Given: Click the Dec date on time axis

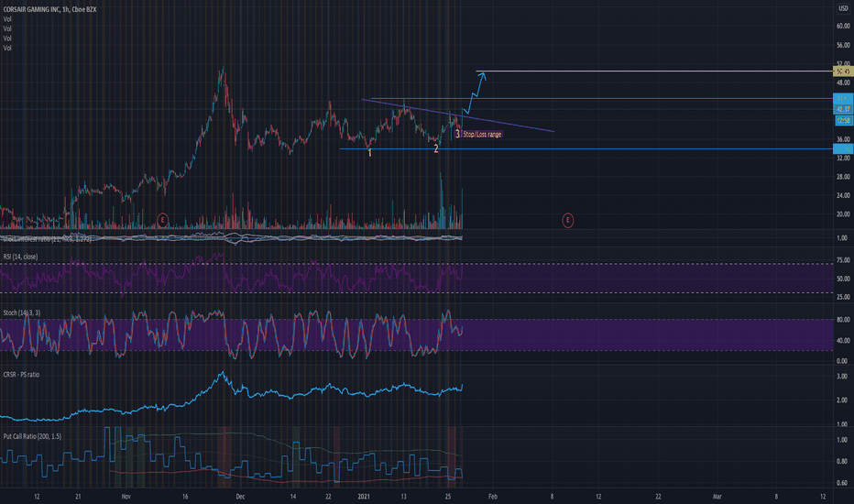Looking at the screenshot, I should click(240, 497).
